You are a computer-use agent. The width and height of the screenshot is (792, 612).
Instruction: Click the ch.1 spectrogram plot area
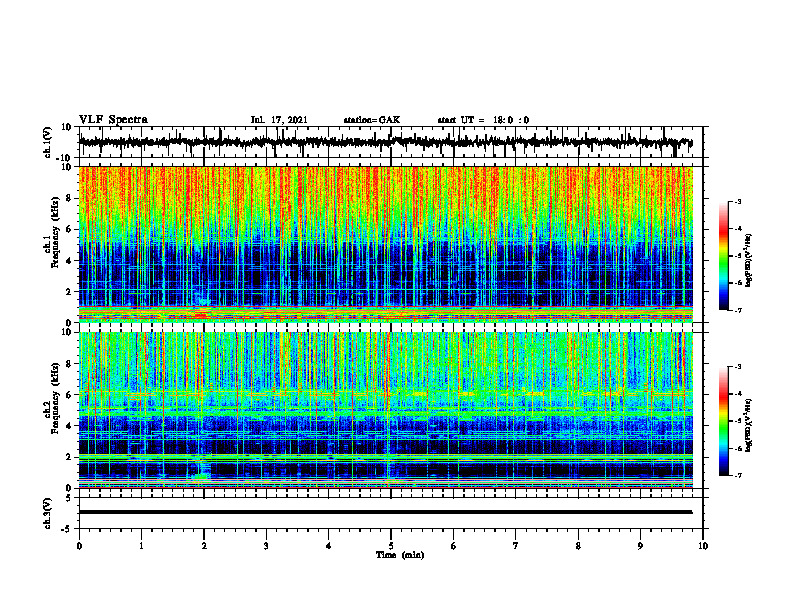[x=385, y=244]
